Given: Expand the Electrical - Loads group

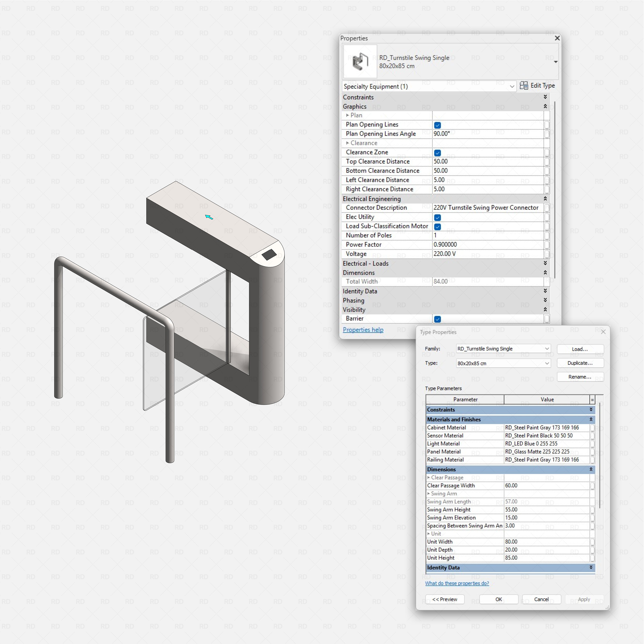Looking at the screenshot, I should pos(545,263).
